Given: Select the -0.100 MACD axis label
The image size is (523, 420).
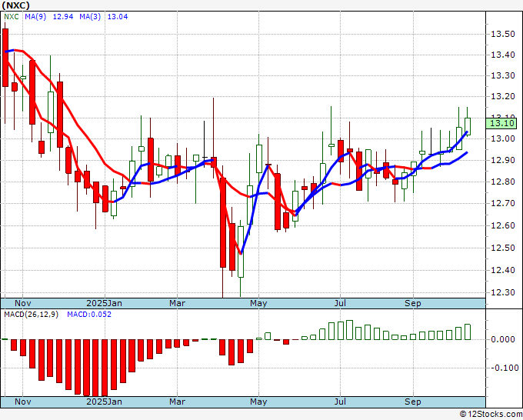Looking at the screenshot, I should [501, 368].
